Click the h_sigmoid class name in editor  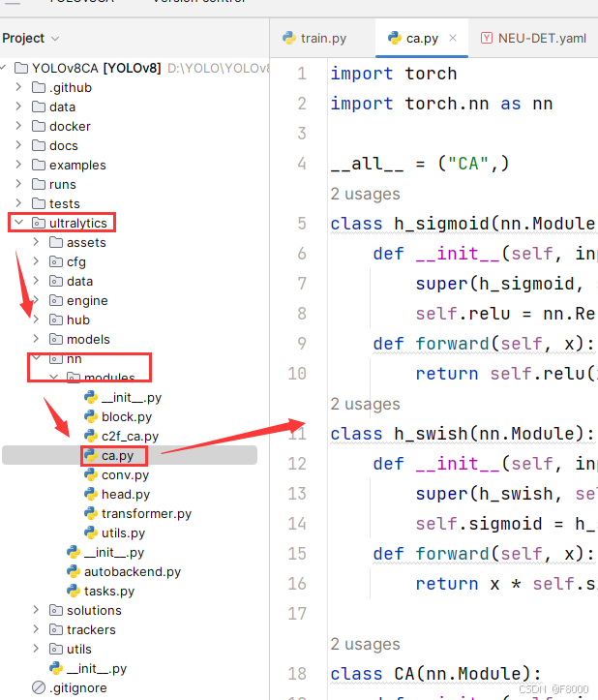point(442,224)
